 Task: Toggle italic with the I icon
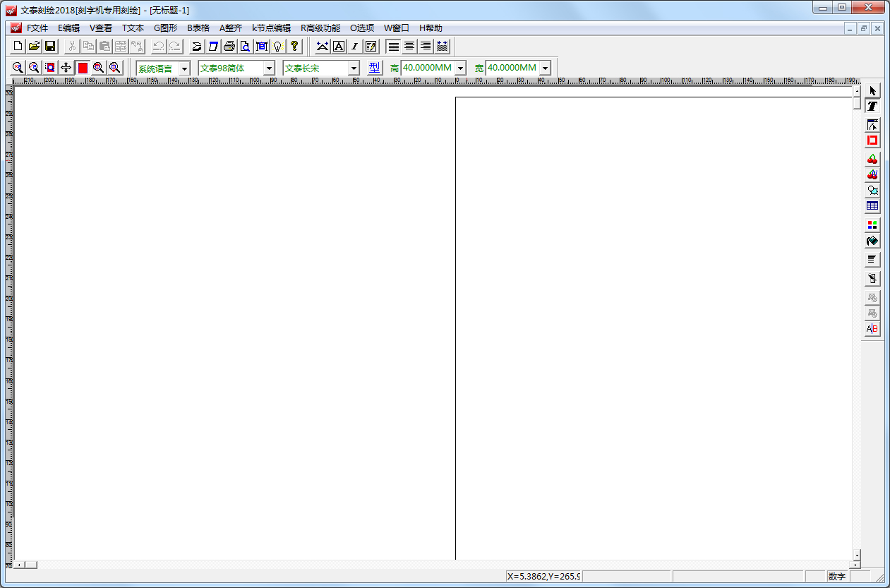355,47
